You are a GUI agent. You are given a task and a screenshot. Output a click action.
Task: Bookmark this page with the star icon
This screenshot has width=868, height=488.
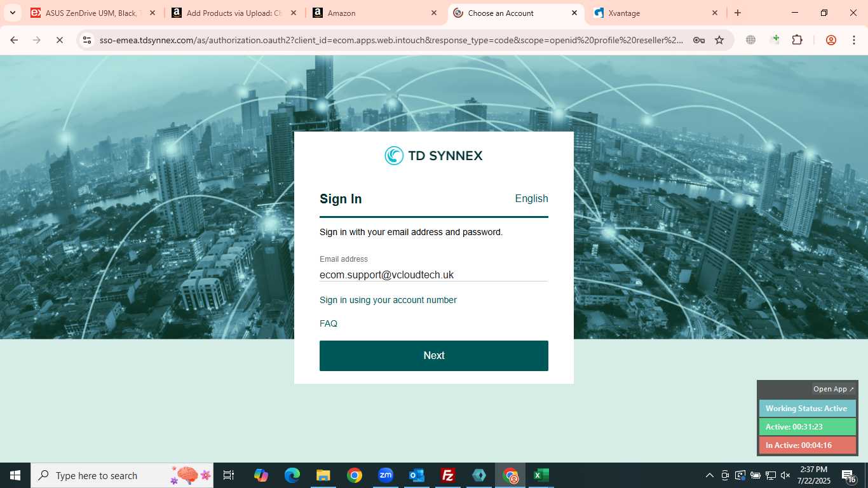[719, 40]
